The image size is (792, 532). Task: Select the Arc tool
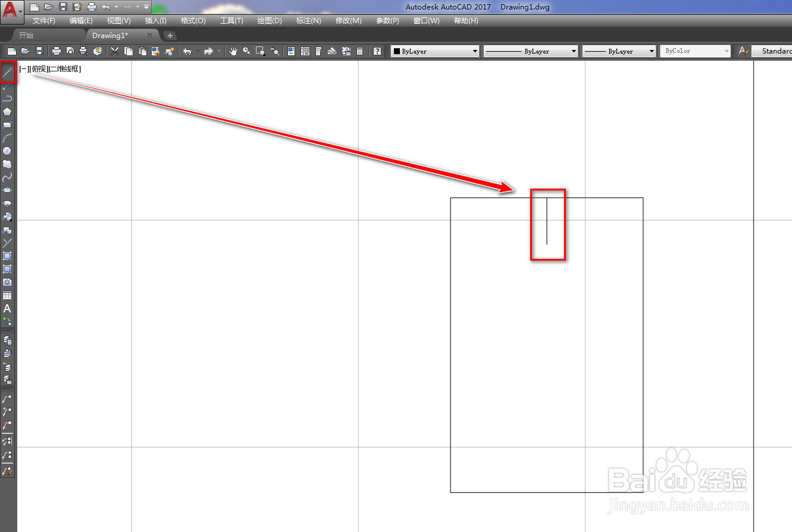pyautogui.click(x=7, y=138)
